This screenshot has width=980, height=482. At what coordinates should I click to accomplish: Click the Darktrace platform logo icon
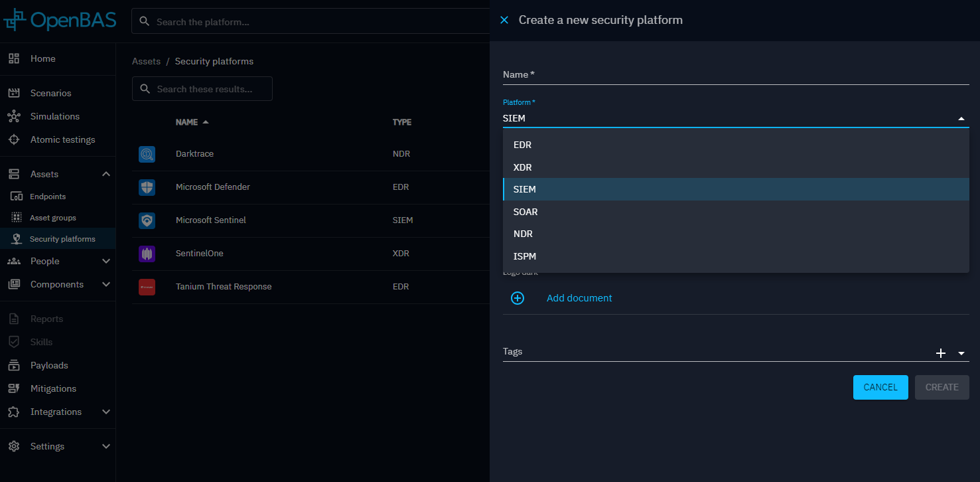(147, 154)
